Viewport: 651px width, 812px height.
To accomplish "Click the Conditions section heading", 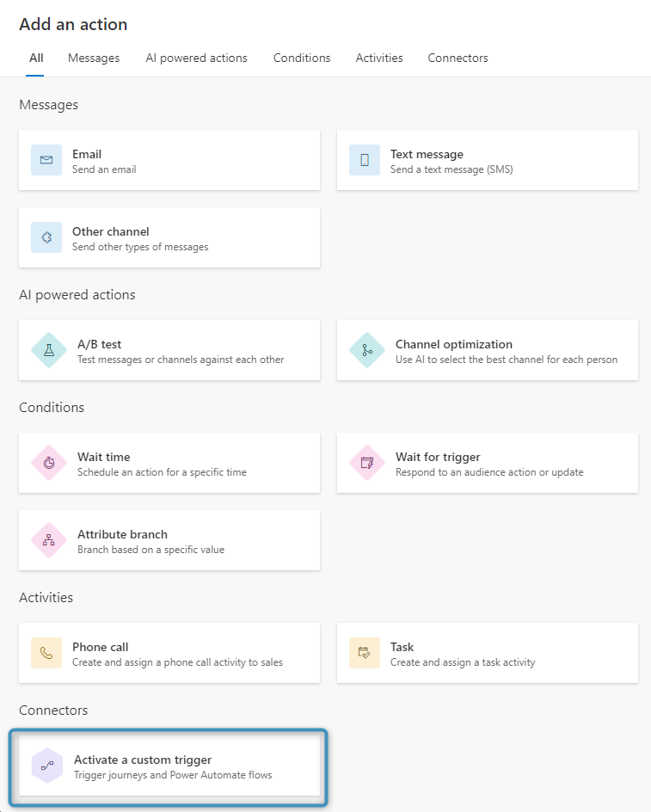I will coord(52,408).
